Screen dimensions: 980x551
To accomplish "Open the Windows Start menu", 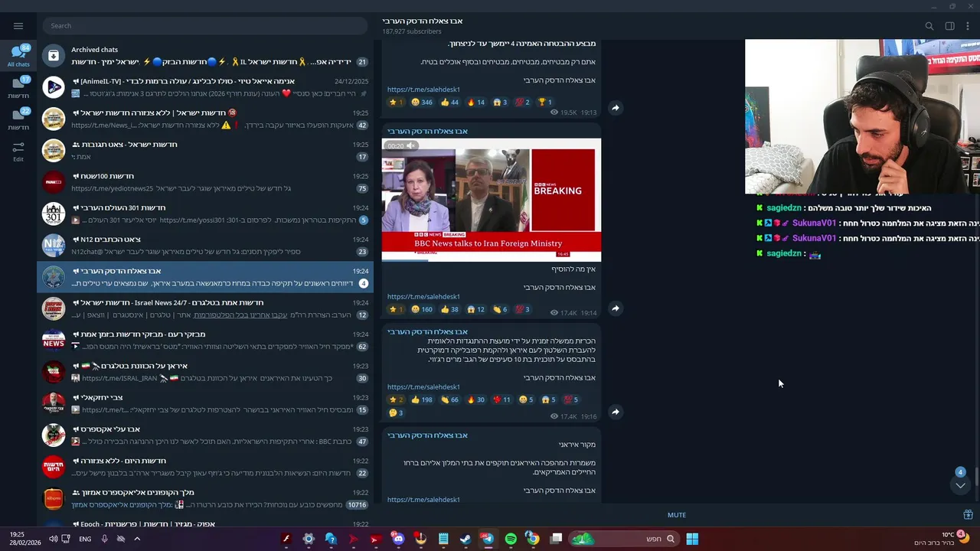I will pyautogui.click(x=692, y=539).
